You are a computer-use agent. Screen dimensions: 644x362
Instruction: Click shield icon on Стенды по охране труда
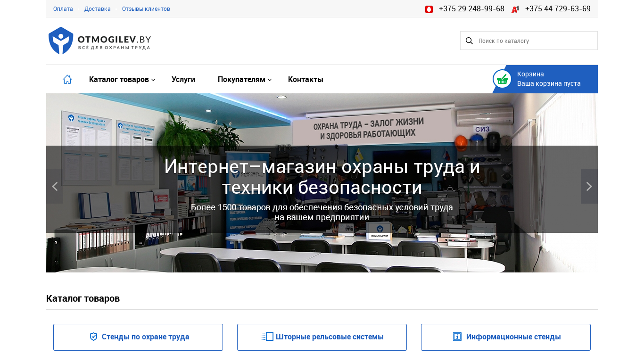93,337
